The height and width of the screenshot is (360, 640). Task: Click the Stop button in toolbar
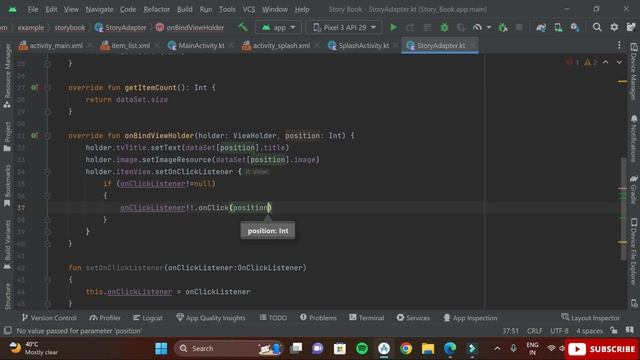click(x=519, y=27)
